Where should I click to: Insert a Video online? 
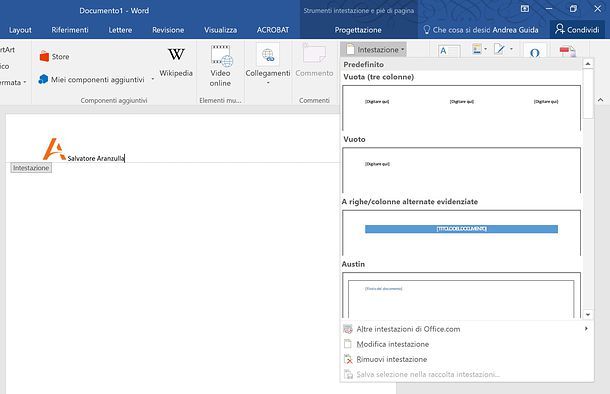tap(220, 66)
